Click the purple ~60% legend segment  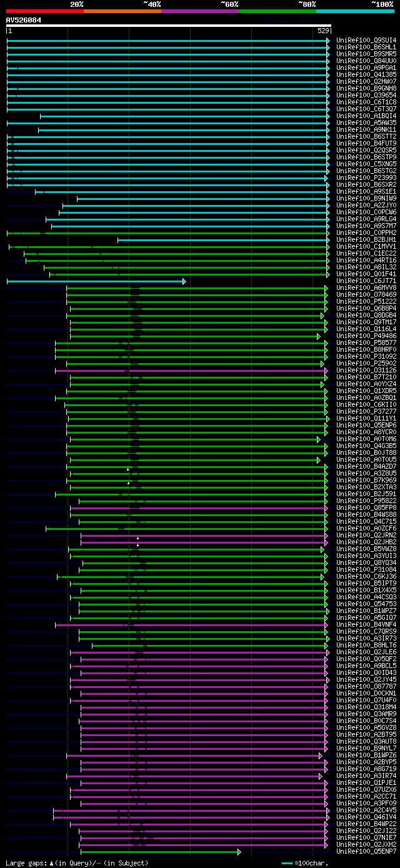[200, 11]
